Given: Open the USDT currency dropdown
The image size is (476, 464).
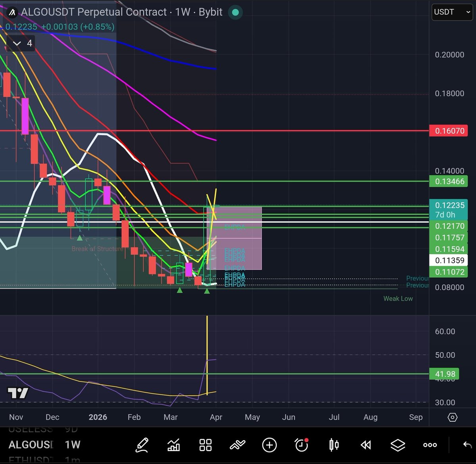Looking at the screenshot, I should point(452,12).
